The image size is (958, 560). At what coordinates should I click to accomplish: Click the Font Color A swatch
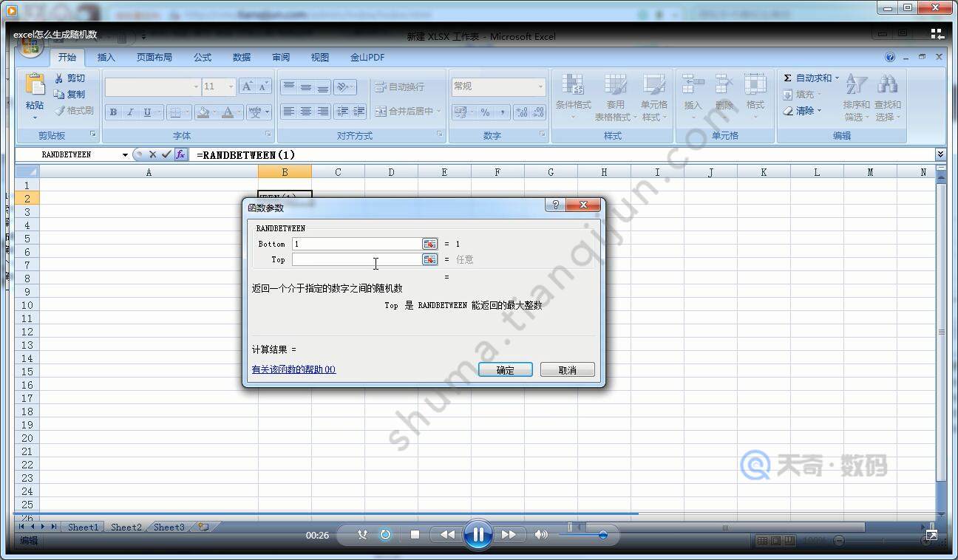point(228,112)
